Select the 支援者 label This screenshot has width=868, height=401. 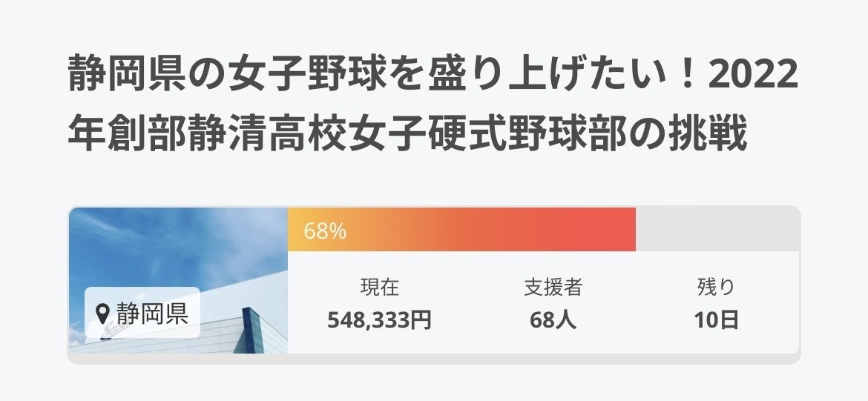tap(553, 288)
